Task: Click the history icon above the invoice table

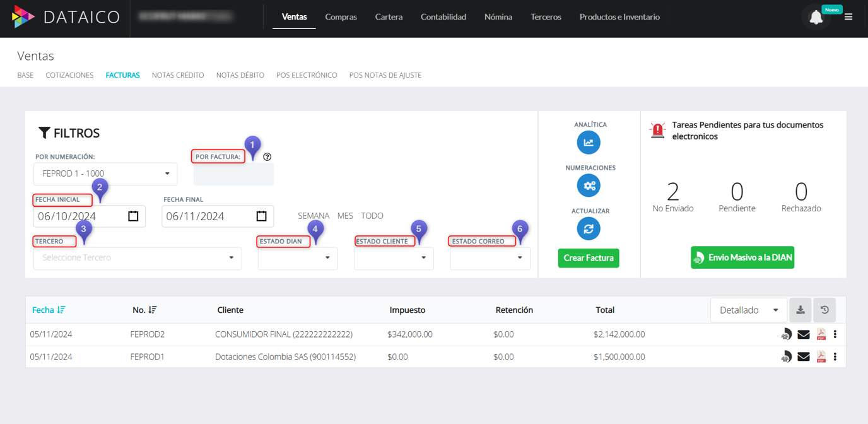Action: pos(824,310)
